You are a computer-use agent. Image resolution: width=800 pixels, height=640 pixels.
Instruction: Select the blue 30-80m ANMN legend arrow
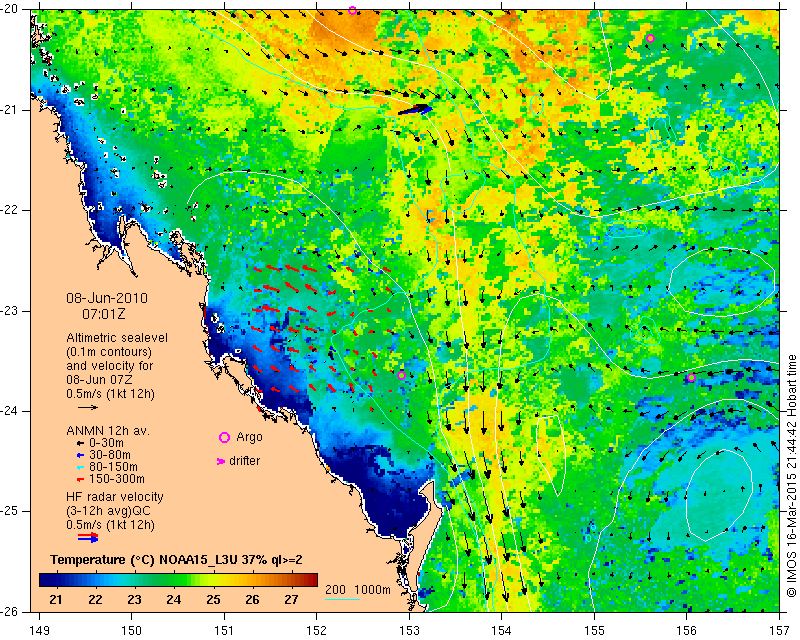coord(80,455)
